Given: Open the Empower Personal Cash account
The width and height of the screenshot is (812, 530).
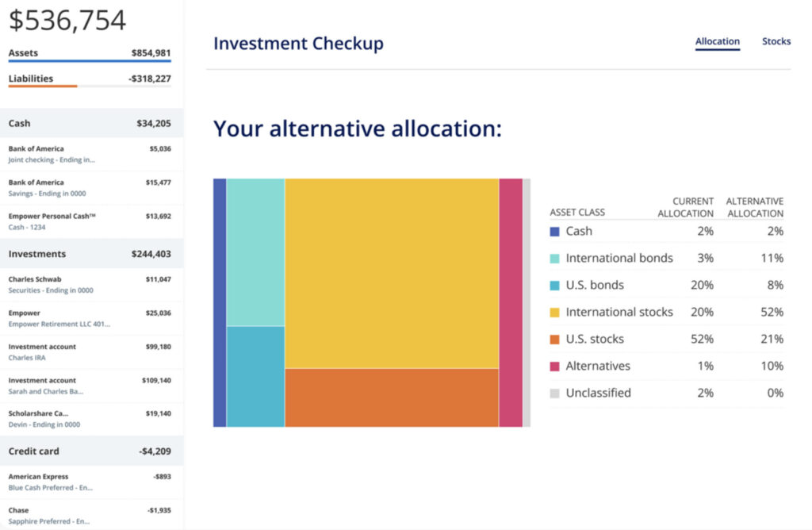Looking at the screenshot, I should pyautogui.click(x=91, y=221).
